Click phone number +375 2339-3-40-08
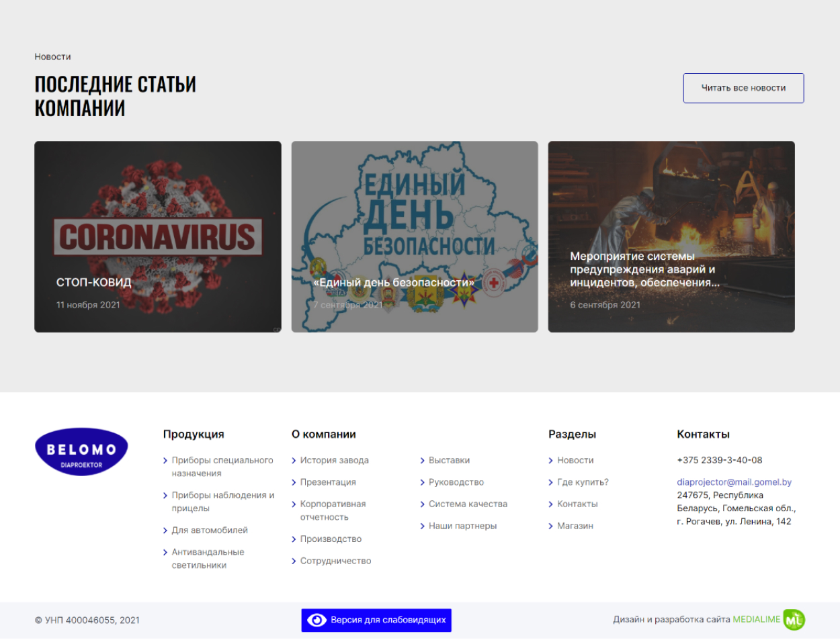The width and height of the screenshot is (840, 642). [x=719, y=461]
